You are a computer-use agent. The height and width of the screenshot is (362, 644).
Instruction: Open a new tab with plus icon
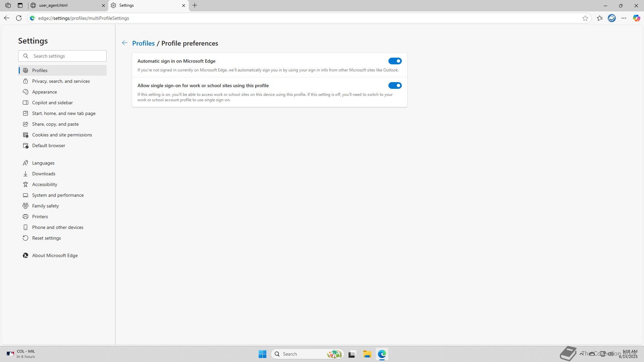coord(195,5)
